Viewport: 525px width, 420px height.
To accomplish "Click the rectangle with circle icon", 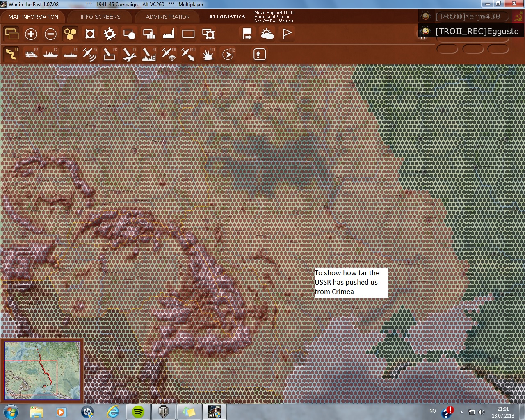I will (129, 34).
